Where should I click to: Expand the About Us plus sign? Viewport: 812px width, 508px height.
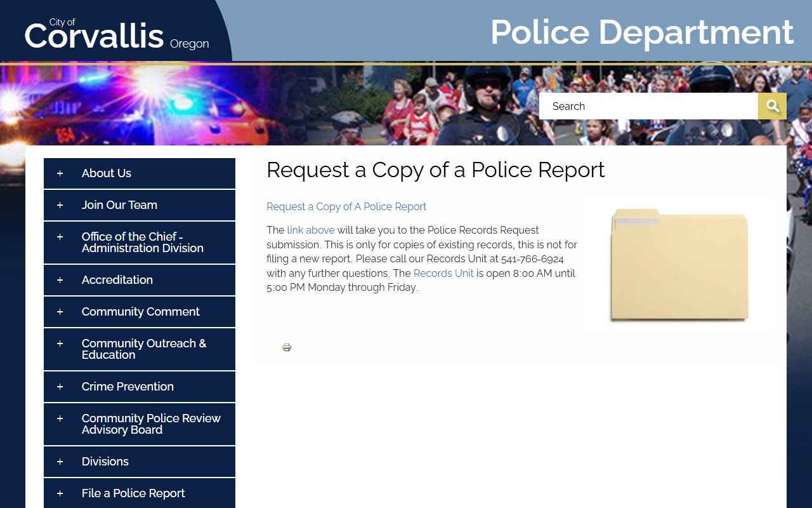[60, 173]
